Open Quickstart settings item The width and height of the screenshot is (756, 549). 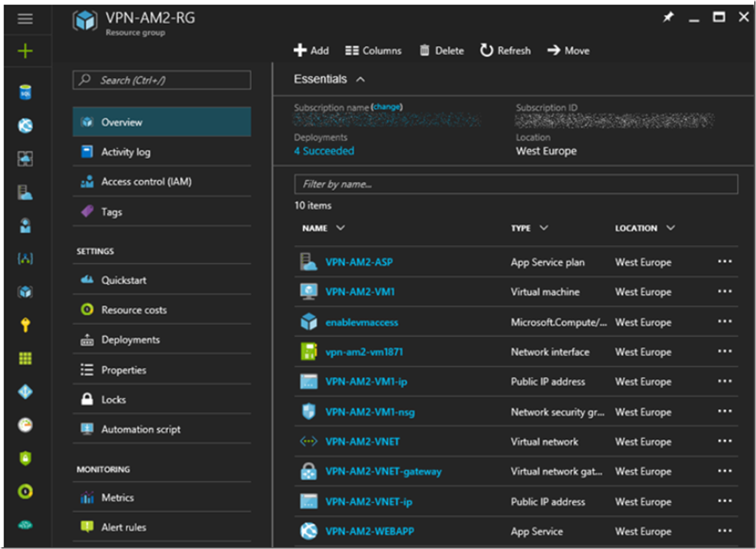click(162, 280)
